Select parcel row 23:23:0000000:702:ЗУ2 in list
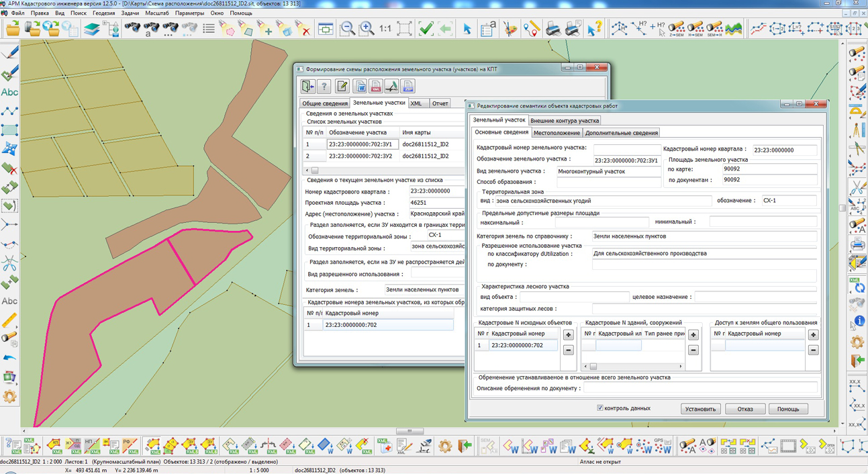The image size is (868, 474). [x=359, y=156]
